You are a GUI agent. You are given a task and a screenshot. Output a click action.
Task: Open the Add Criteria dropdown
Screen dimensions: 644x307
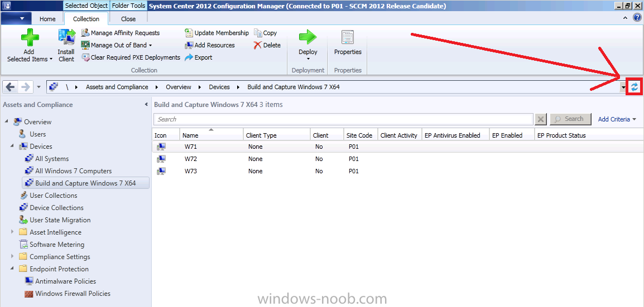(x=617, y=119)
